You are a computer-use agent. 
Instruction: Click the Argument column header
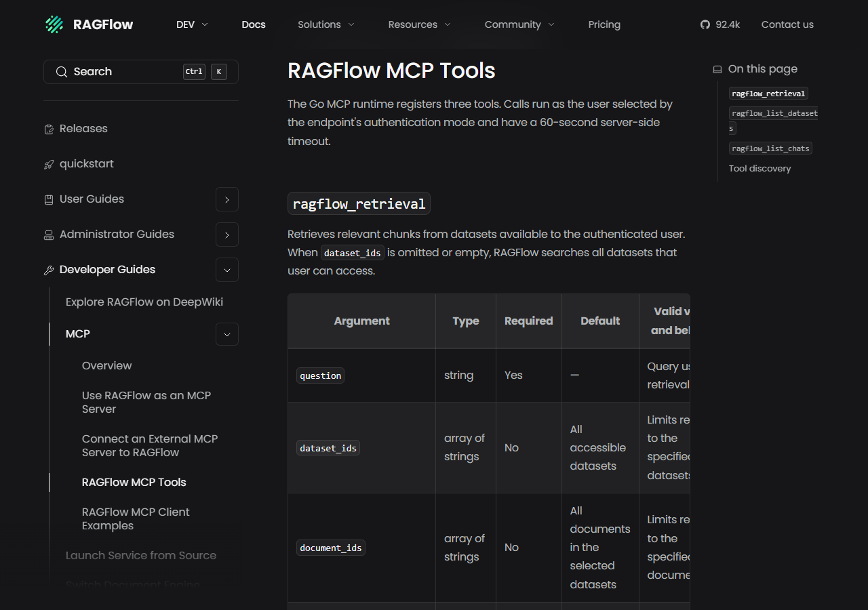tap(362, 321)
